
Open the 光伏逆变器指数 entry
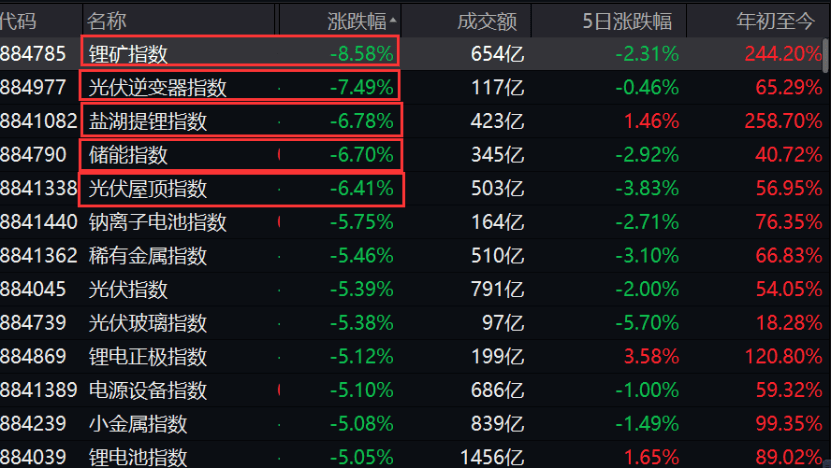click(157, 87)
